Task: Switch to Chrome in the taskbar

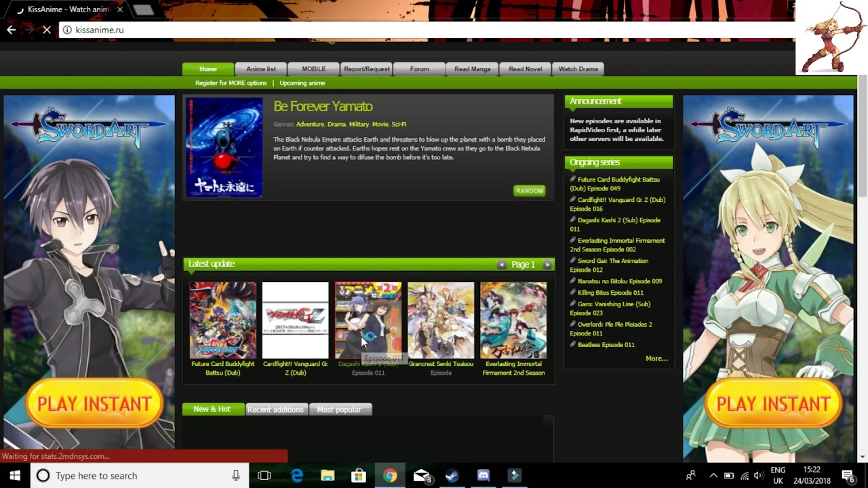Action: click(x=390, y=476)
